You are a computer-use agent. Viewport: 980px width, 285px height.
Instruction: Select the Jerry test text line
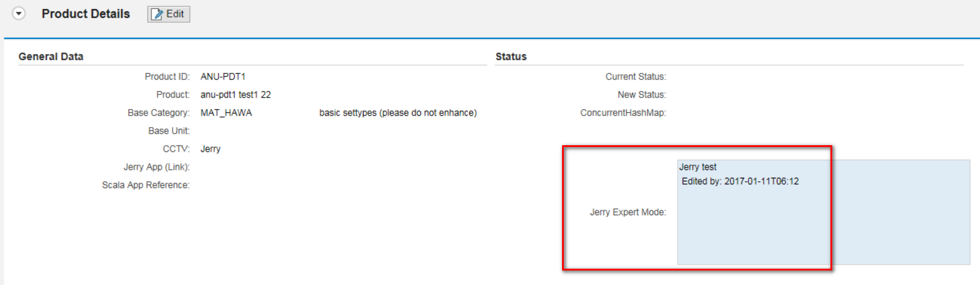[x=698, y=167]
